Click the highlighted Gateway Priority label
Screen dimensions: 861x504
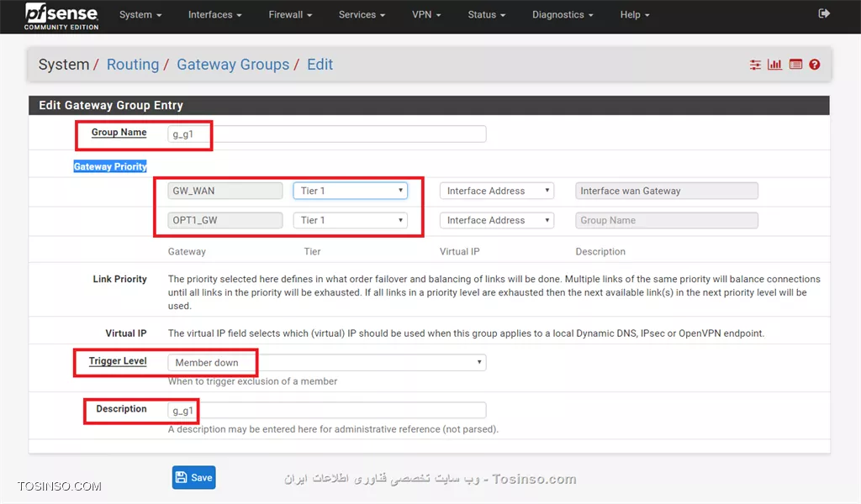[110, 166]
